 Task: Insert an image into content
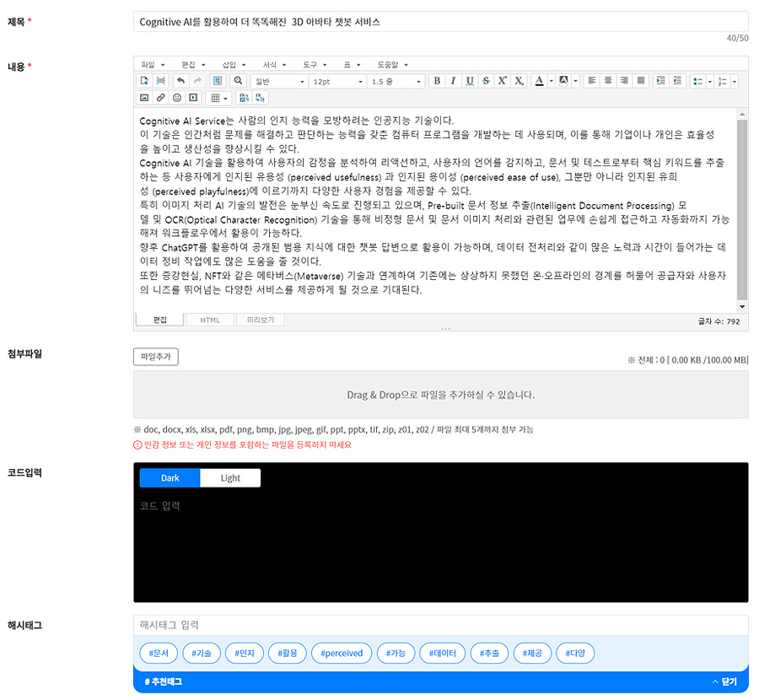(x=144, y=98)
